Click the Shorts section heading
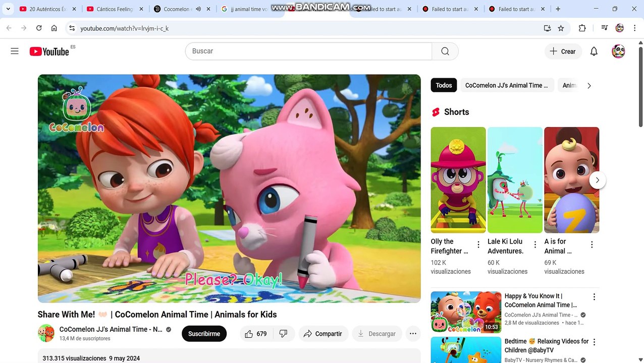This screenshot has width=644, height=363. point(456,112)
